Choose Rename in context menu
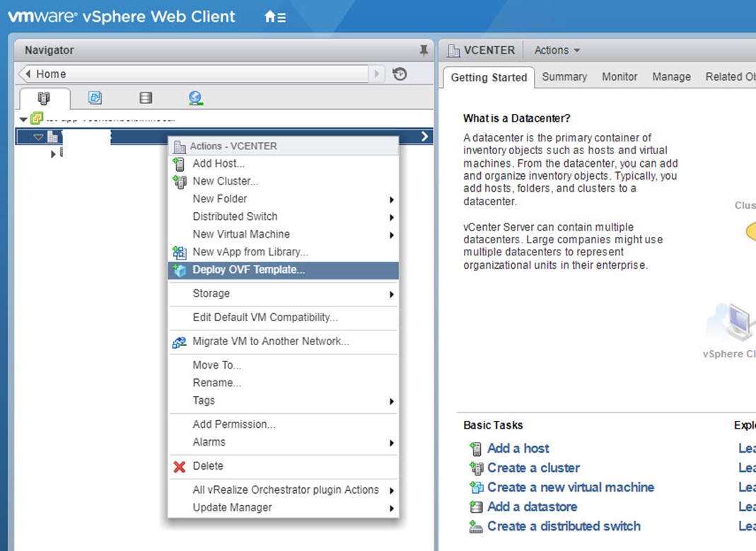Screen dimensions: 756x551 coord(284,383)
